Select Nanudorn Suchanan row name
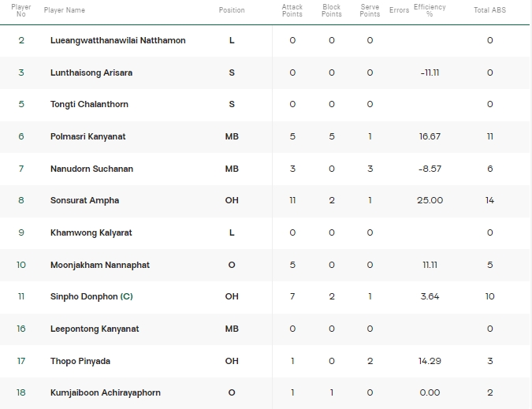This screenshot has height=409, width=532. (x=91, y=169)
